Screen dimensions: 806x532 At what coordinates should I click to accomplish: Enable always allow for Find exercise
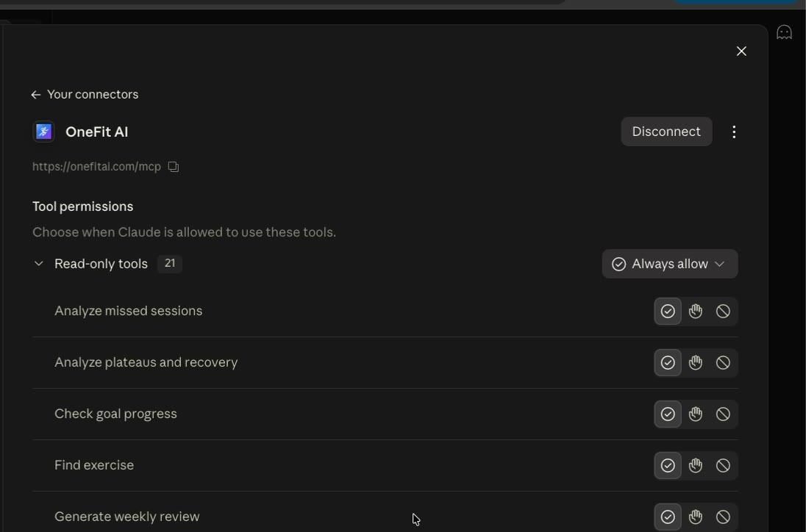click(668, 465)
